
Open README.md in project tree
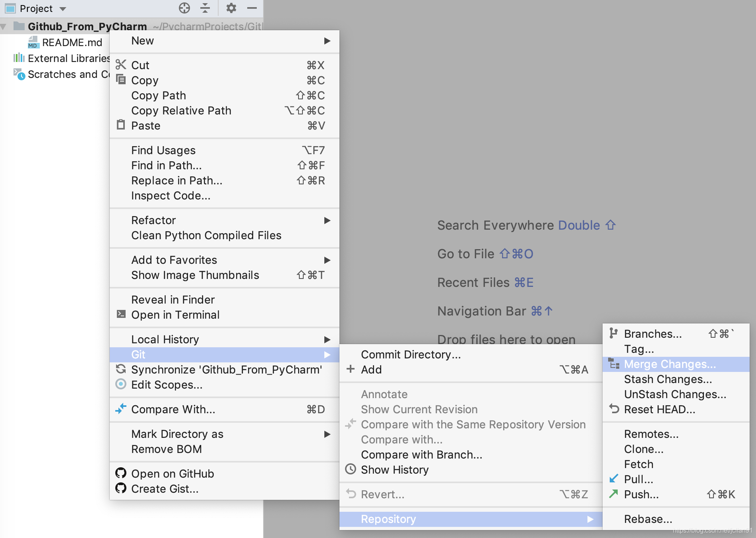[72, 43]
